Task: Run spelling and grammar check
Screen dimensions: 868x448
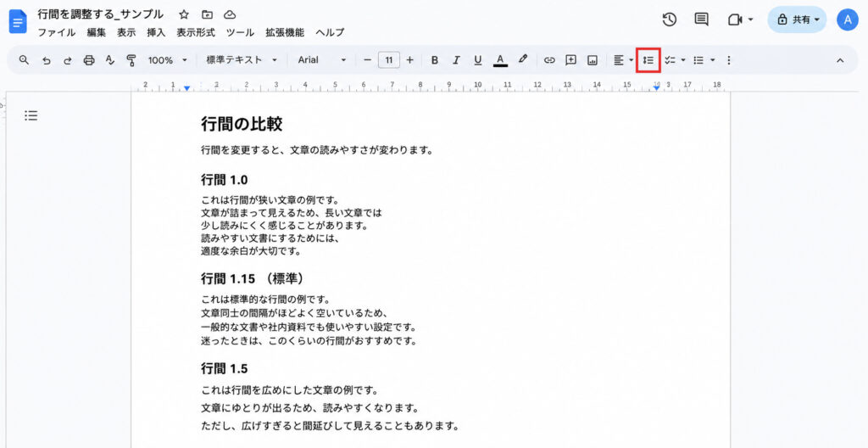Action: coord(110,60)
